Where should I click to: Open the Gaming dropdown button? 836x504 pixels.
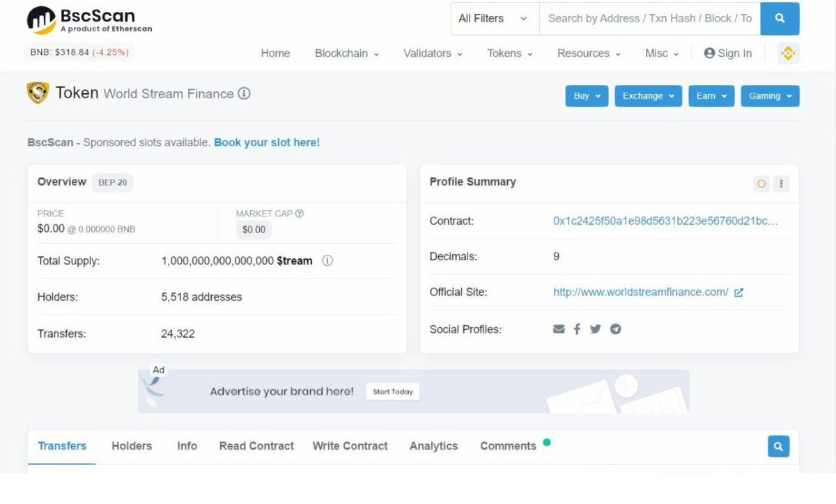(770, 96)
